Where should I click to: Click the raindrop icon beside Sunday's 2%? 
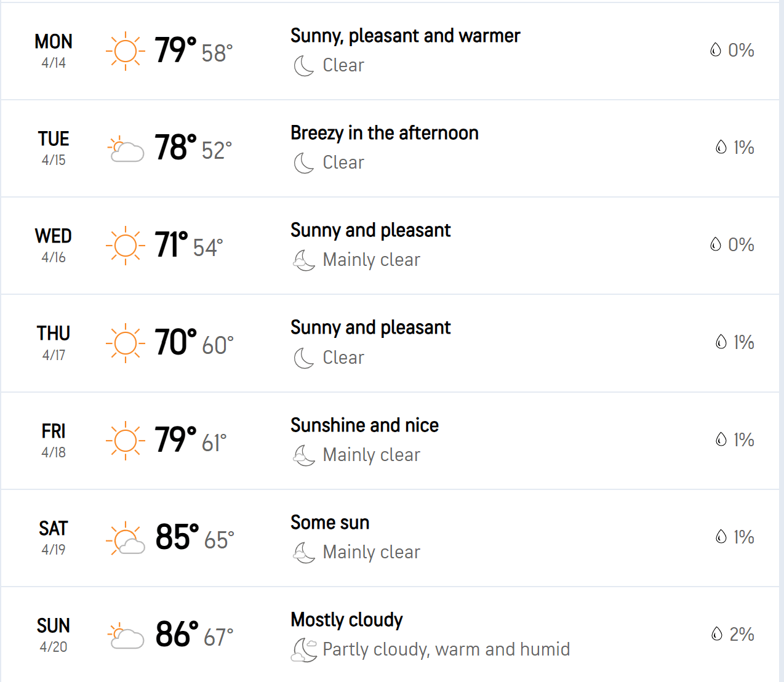point(716,634)
